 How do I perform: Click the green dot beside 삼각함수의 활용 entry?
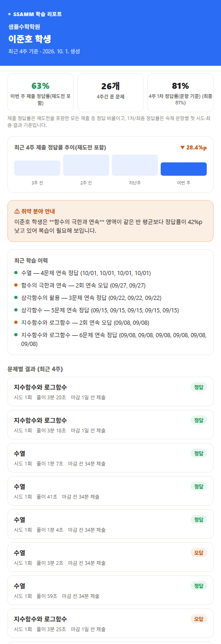16,298
